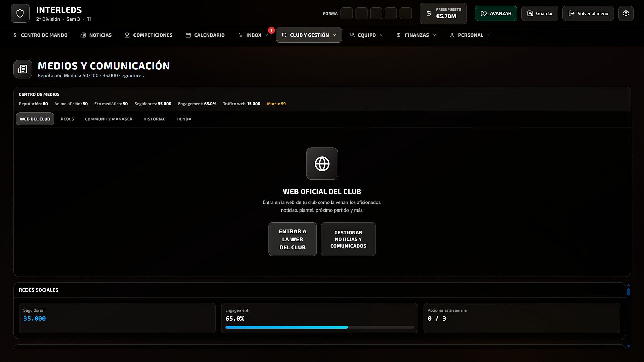
Task: Click Gestionar noticias y comunicados button
Action: point(348,239)
